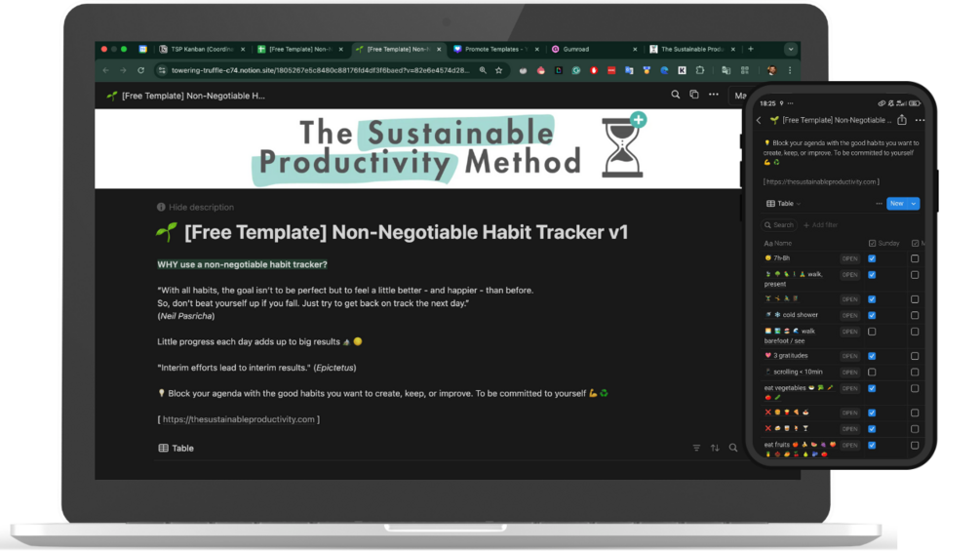The height and width of the screenshot is (551, 980).
Task: Tap OPEN for the cold shower row
Action: pyautogui.click(x=849, y=315)
